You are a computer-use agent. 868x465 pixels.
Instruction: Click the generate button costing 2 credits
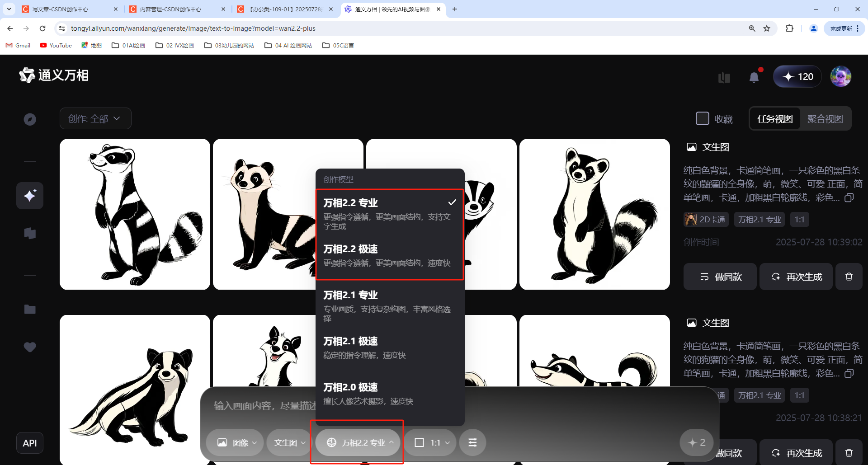(x=696, y=442)
